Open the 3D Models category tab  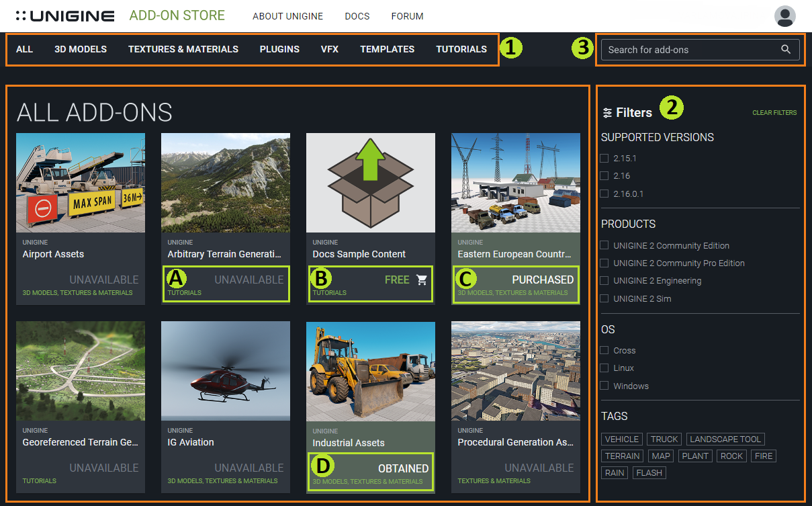tap(81, 49)
